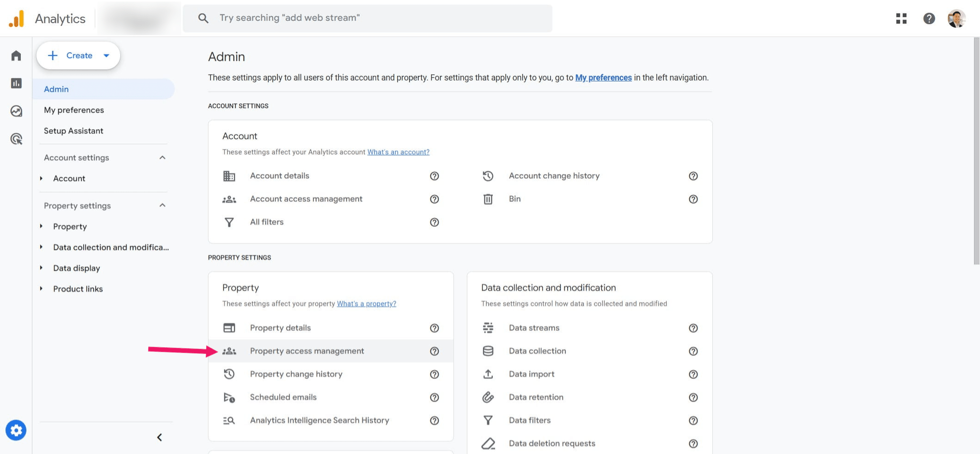Open Reports bar chart icon
The width and height of the screenshot is (980, 454).
16,83
